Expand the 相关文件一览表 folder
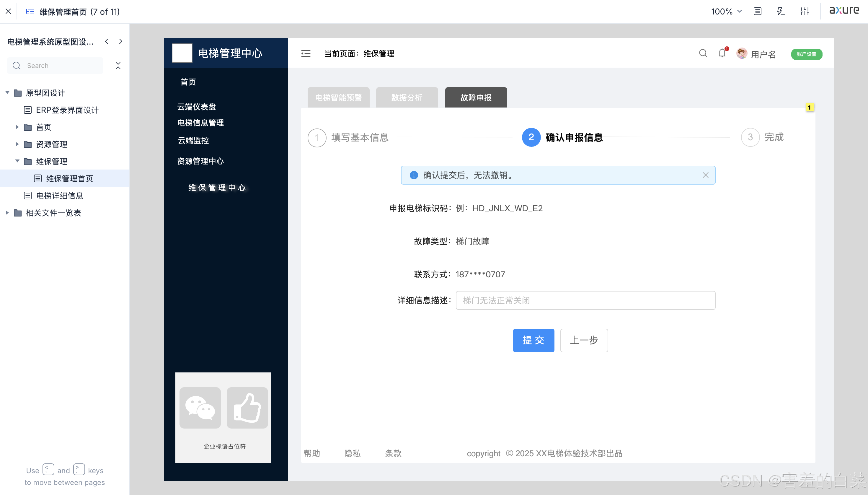This screenshot has height=495, width=868. (7, 212)
